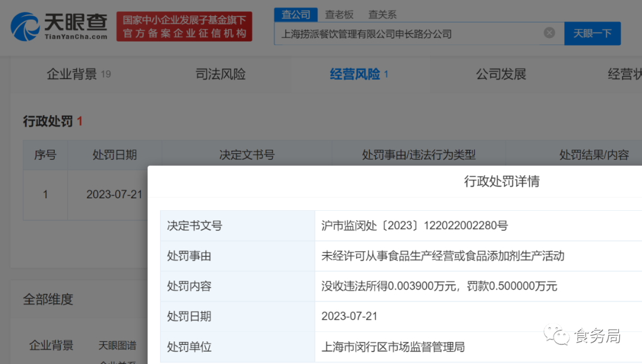Open the 企业背景 section tab
Viewport: 642px width, 364px height.
coord(78,74)
